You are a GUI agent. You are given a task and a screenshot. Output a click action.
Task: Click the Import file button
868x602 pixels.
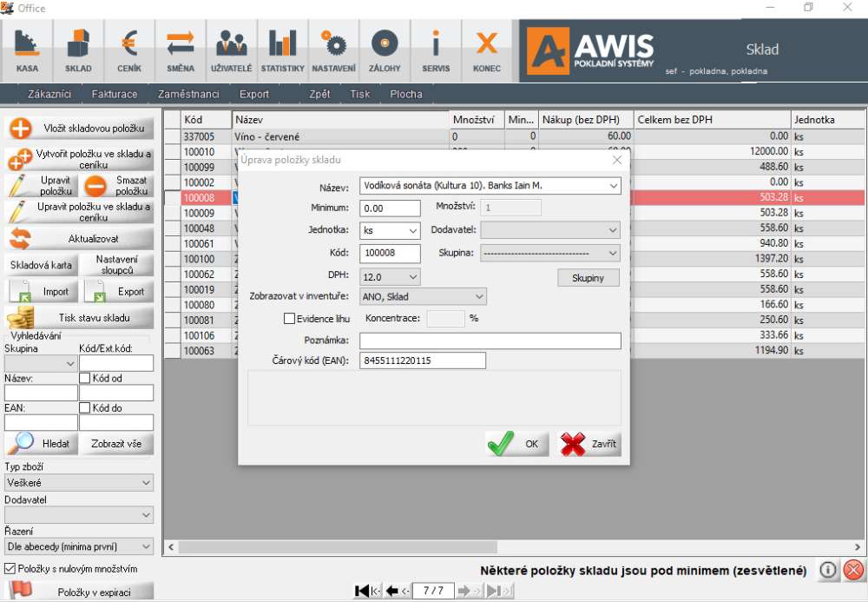(x=42, y=291)
